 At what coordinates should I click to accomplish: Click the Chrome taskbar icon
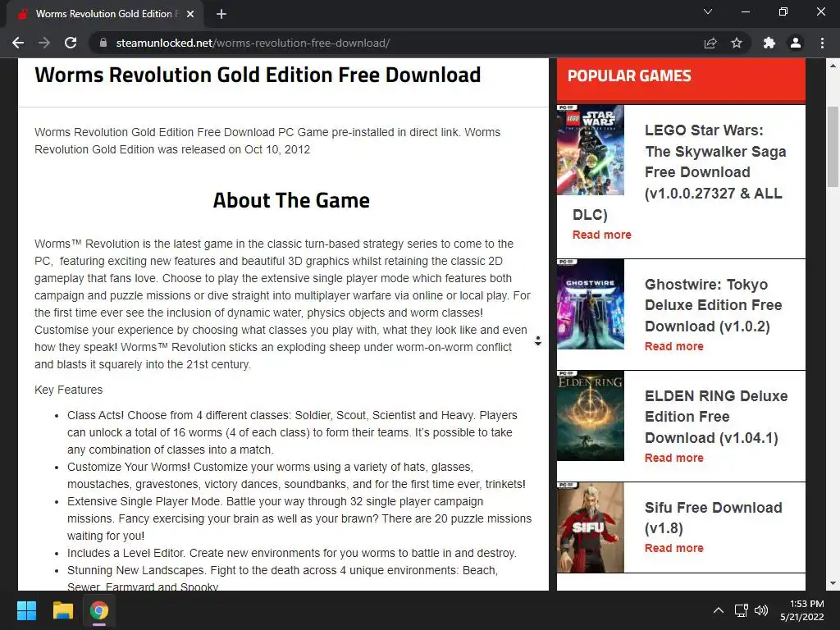pyautogui.click(x=99, y=610)
